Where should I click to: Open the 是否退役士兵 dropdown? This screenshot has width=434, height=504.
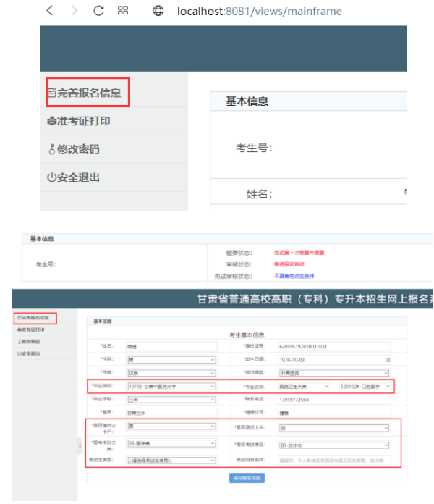[334, 428]
